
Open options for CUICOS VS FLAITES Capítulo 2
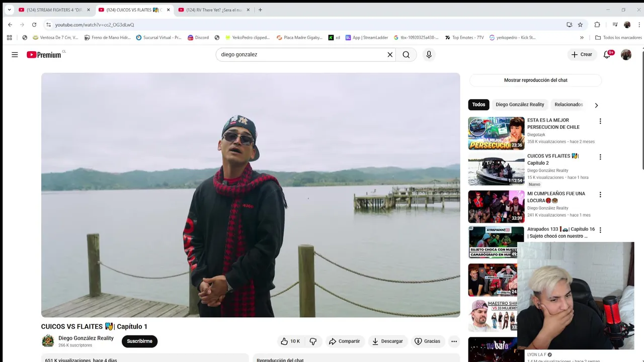point(600,157)
